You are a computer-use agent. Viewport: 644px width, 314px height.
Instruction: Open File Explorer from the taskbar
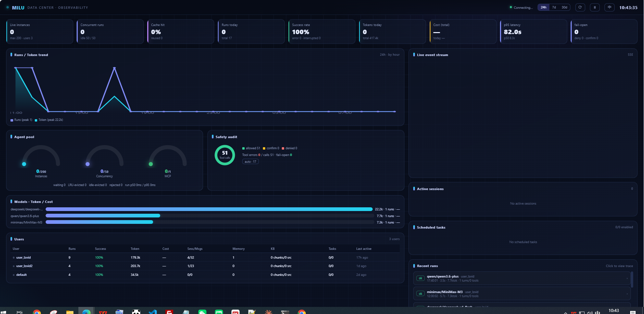click(70, 312)
